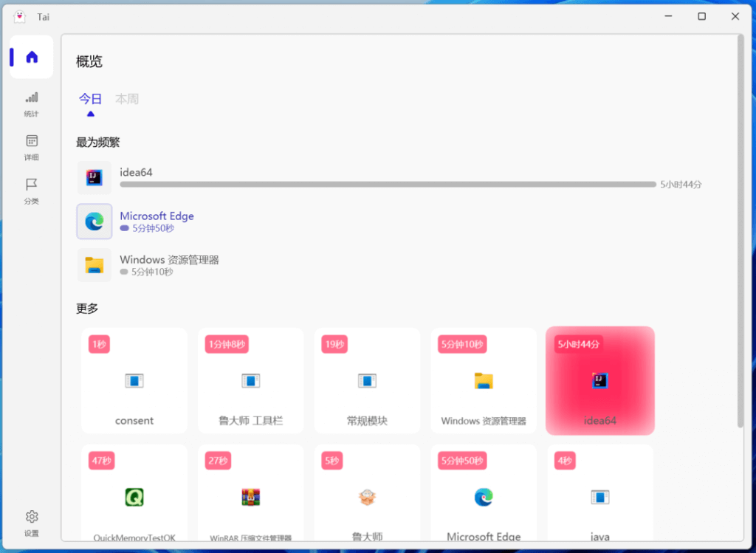756x553 pixels.
Task: Switch to the 今日 tab
Action: 91,99
